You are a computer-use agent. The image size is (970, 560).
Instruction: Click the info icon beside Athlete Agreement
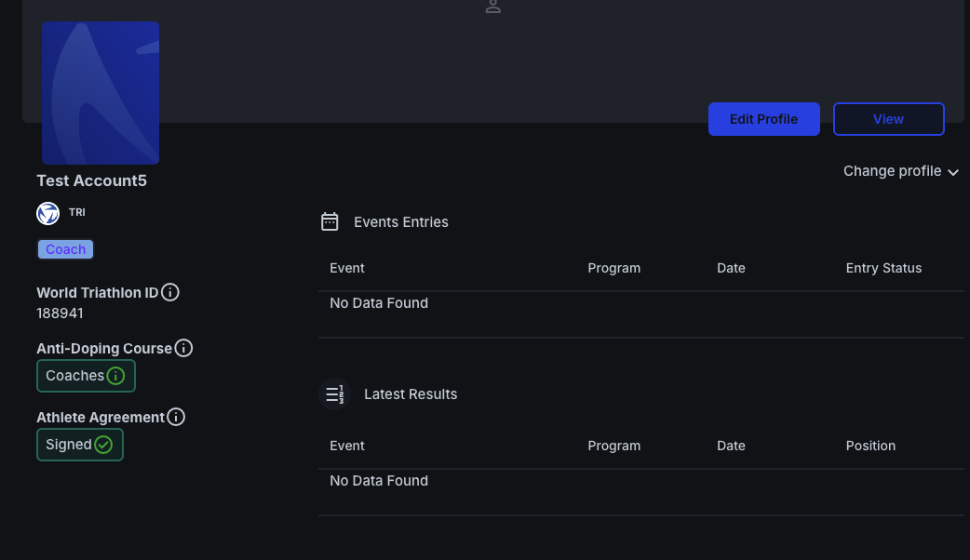point(176,417)
